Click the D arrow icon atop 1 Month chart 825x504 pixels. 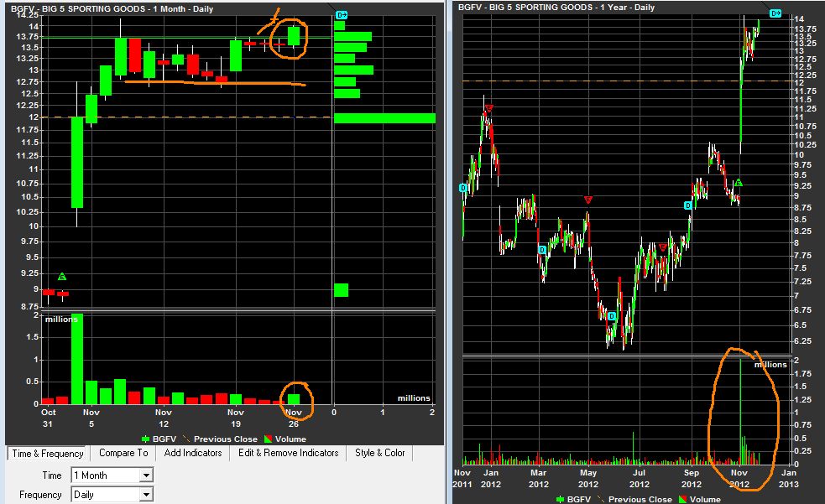[342, 15]
